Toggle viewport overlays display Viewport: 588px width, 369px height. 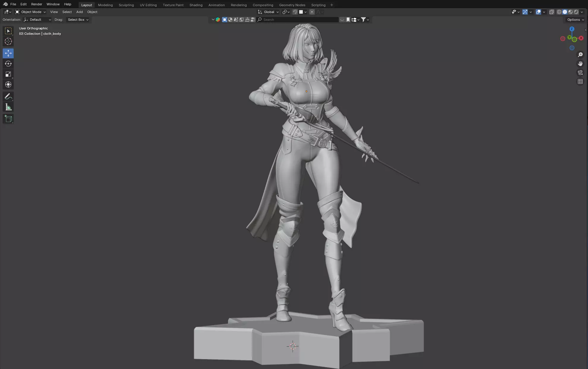click(x=538, y=12)
